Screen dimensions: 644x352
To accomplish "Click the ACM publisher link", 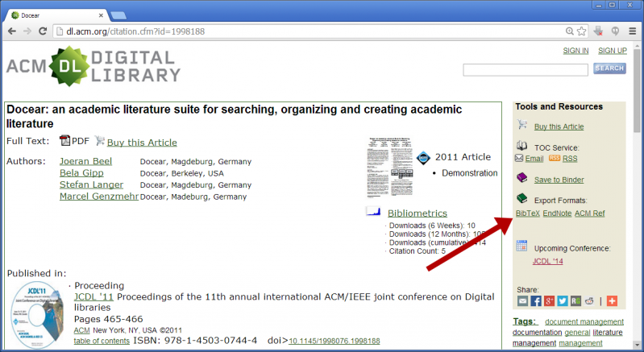I will pos(81,330).
